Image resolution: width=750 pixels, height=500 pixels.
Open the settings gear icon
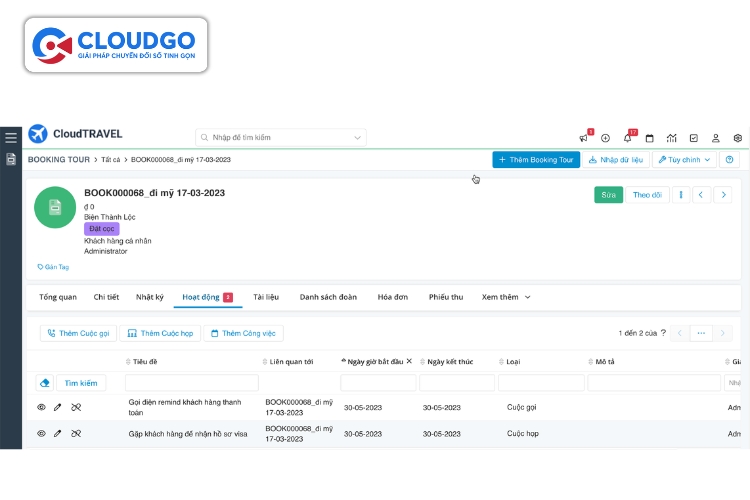(738, 138)
